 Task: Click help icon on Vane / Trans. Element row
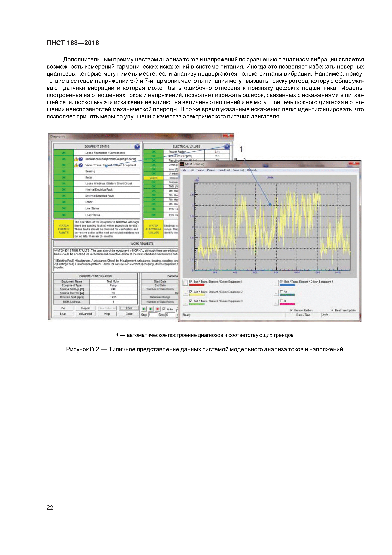pyautogui.click(x=81, y=165)
